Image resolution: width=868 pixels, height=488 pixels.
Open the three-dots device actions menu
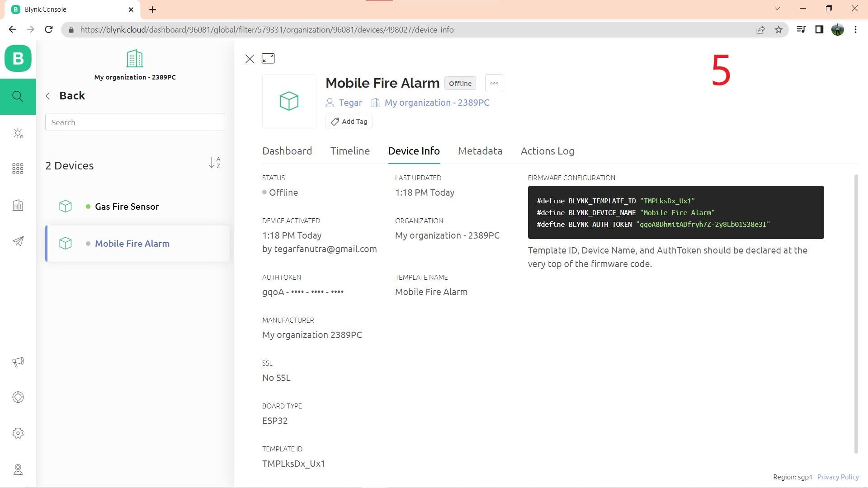click(494, 83)
